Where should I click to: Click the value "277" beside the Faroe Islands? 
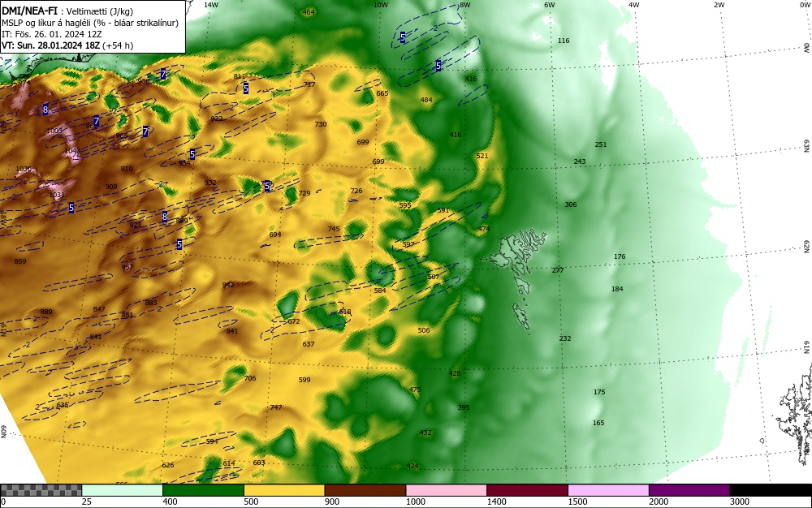click(x=558, y=270)
